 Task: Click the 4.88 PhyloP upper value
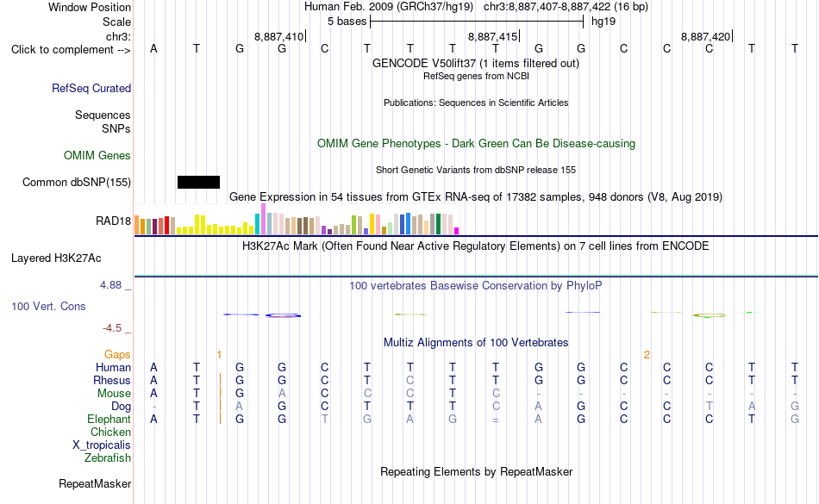tap(110, 285)
